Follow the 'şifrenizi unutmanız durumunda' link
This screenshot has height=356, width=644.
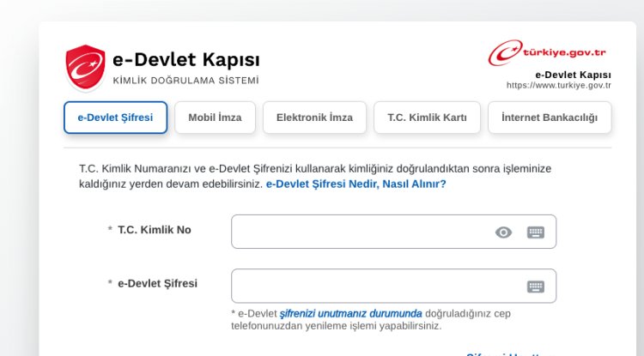pos(350,314)
